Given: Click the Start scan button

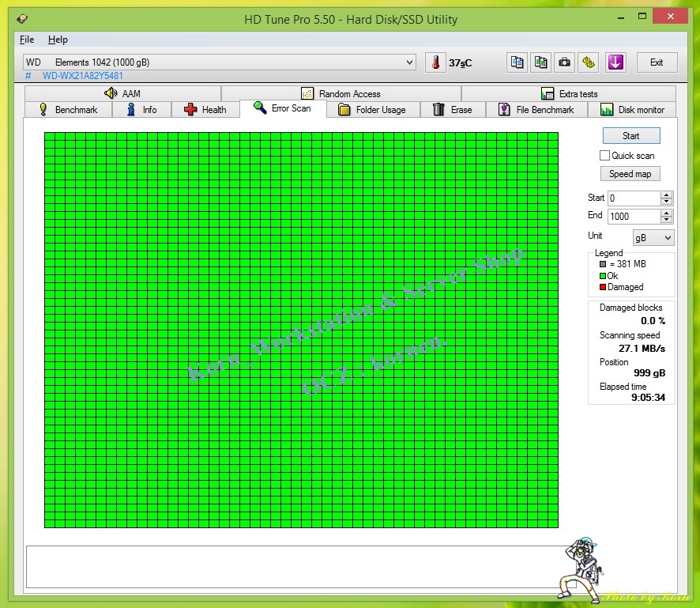Looking at the screenshot, I should (x=630, y=136).
